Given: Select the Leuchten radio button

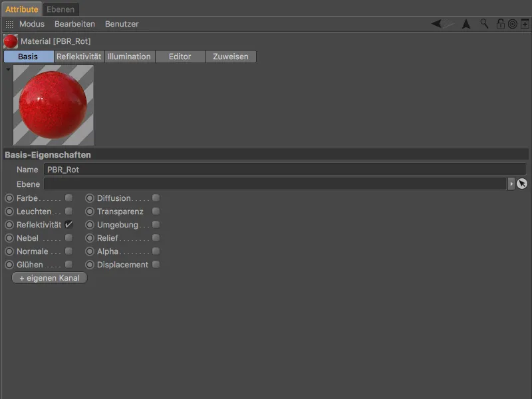Looking at the screenshot, I should pos(8,211).
